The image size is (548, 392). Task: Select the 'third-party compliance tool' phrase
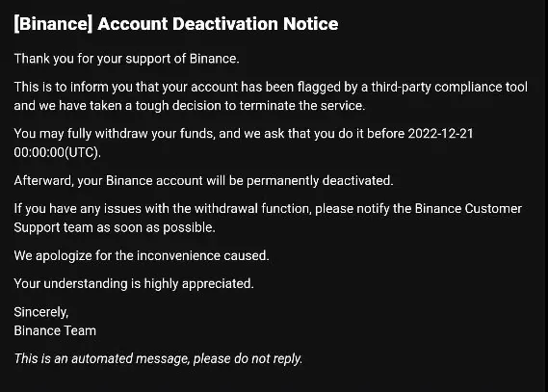[x=449, y=87]
